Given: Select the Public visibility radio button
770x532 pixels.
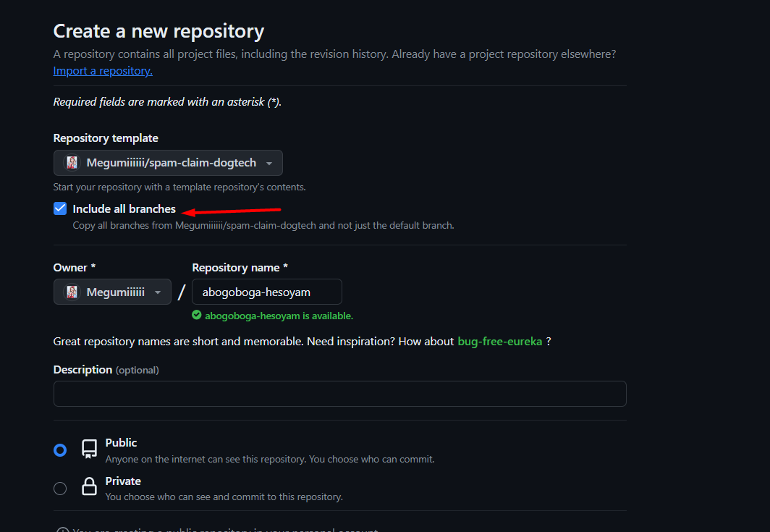Looking at the screenshot, I should pyautogui.click(x=60, y=450).
